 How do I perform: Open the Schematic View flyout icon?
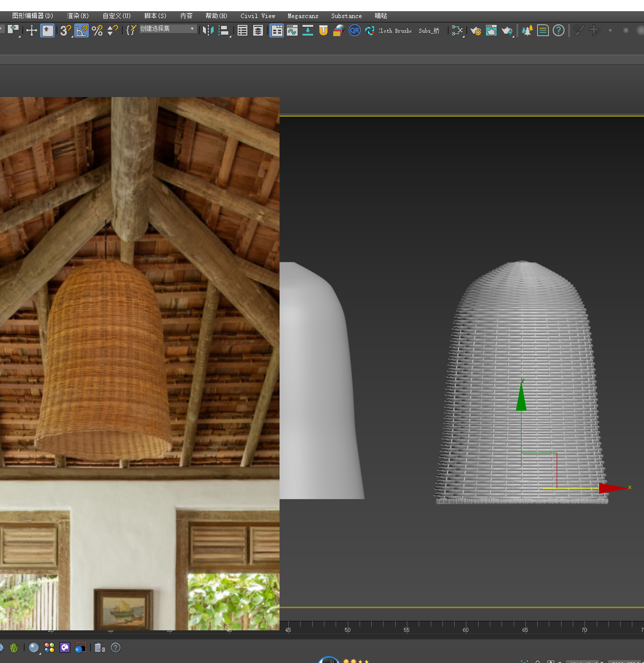click(x=457, y=31)
